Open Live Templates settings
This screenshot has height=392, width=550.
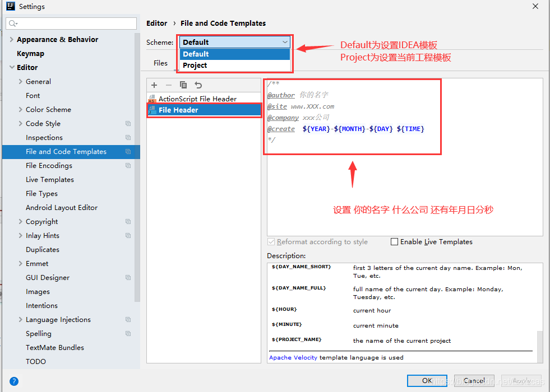(x=50, y=179)
